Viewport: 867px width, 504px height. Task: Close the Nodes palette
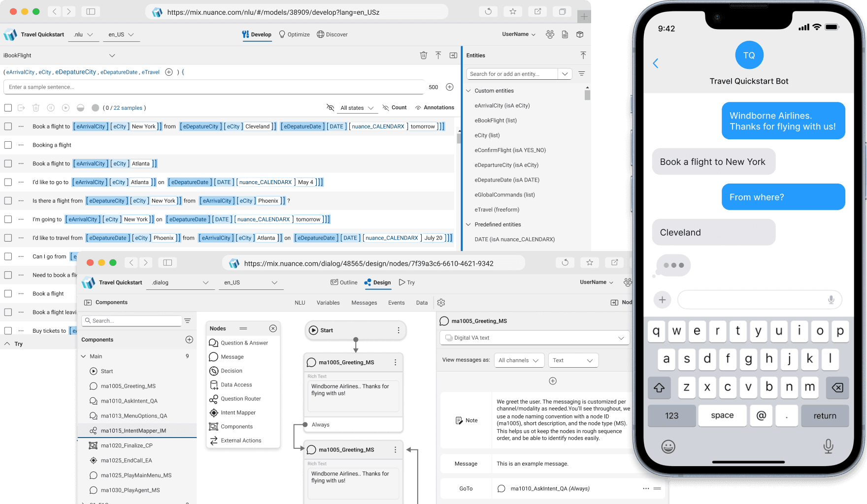coord(273,328)
